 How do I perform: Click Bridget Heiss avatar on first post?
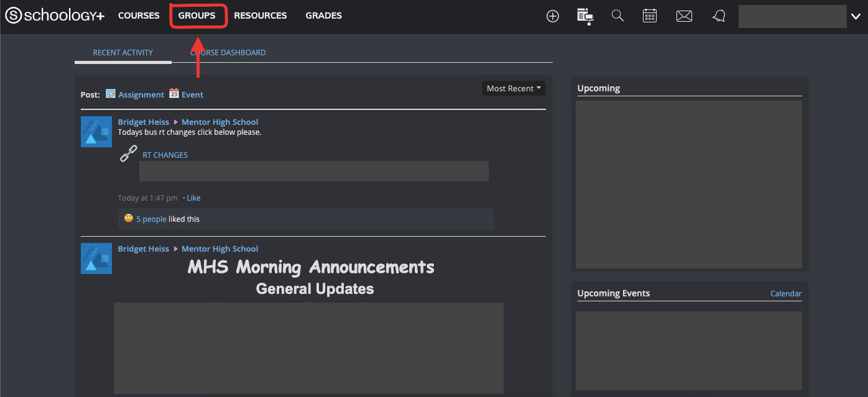point(96,132)
